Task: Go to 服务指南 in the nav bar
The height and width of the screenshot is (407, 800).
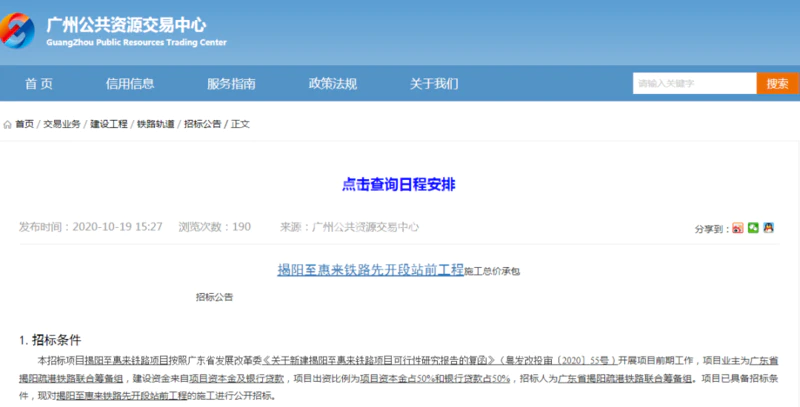Action: [231, 83]
